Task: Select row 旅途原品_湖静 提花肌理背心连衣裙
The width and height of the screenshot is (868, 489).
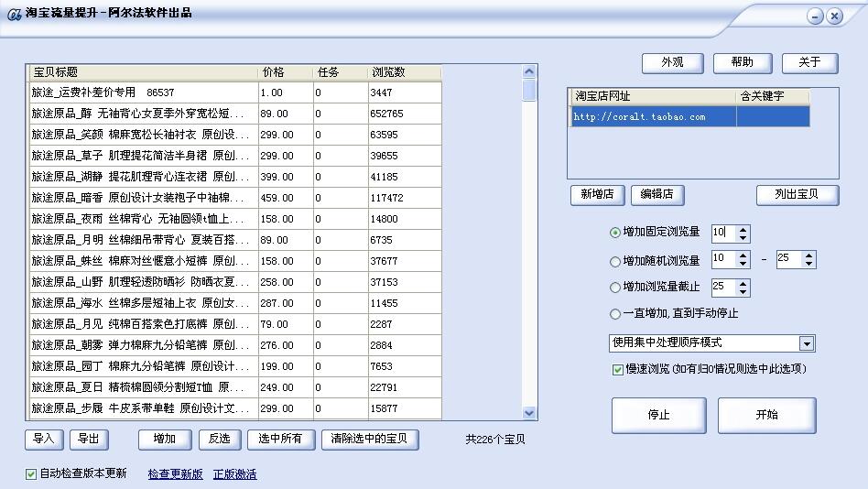Action: (x=234, y=177)
